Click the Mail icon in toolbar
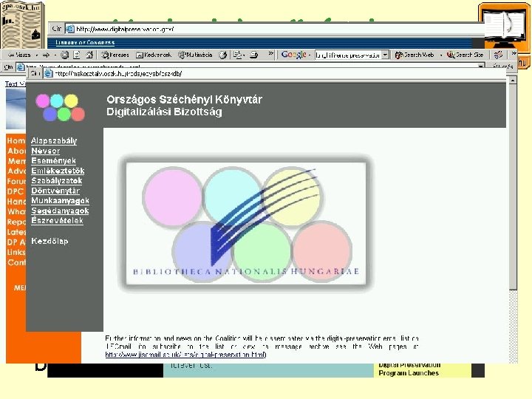Image resolution: width=532 pixels, height=399 pixels. [238, 55]
